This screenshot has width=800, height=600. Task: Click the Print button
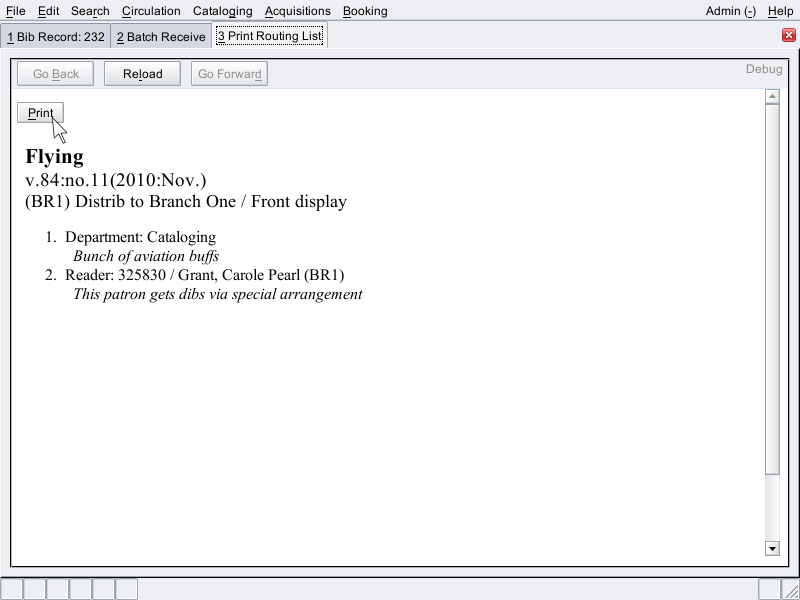tap(39, 113)
